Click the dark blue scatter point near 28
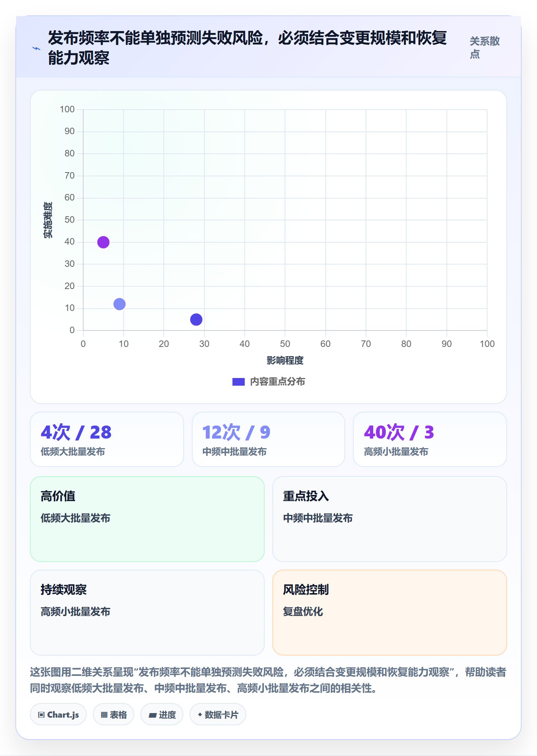Image resolution: width=537 pixels, height=756 pixels. tap(196, 319)
